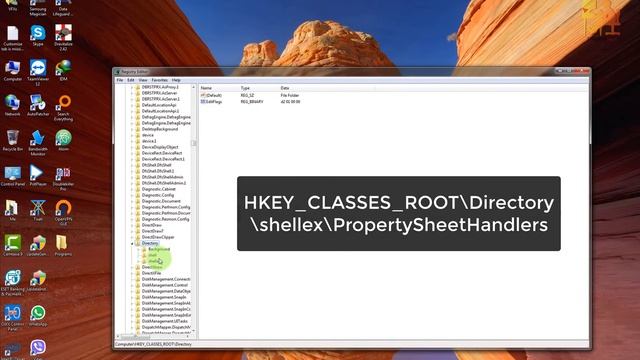The height and width of the screenshot is (360, 640).
Task: Click the Registry Editor title bar icon
Action: coord(118,72)
